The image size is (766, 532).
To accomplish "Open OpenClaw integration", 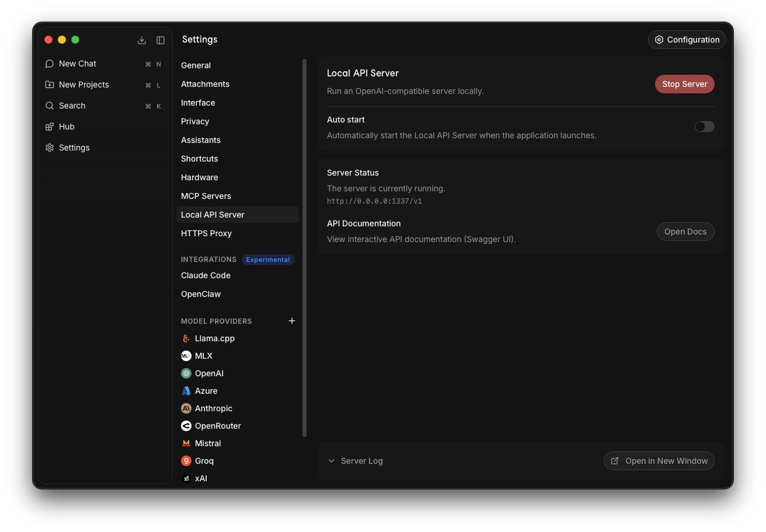I will (x=238, y=294).
